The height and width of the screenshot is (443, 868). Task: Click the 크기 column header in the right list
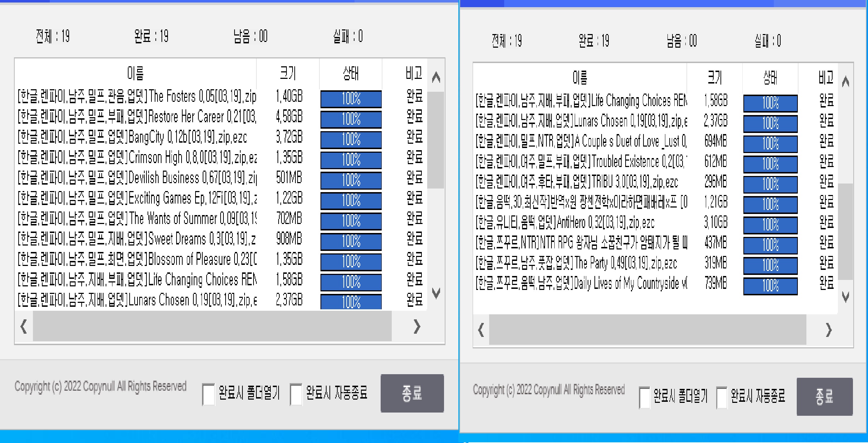[x=714, y=76]
